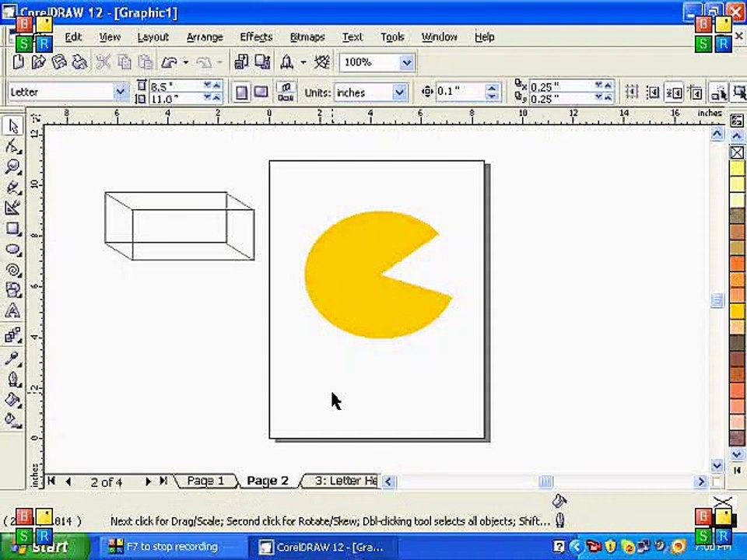Screen dimensions: 747x560
Task: Switch to the Page 1 tab
Action: (x=205, y=481)
